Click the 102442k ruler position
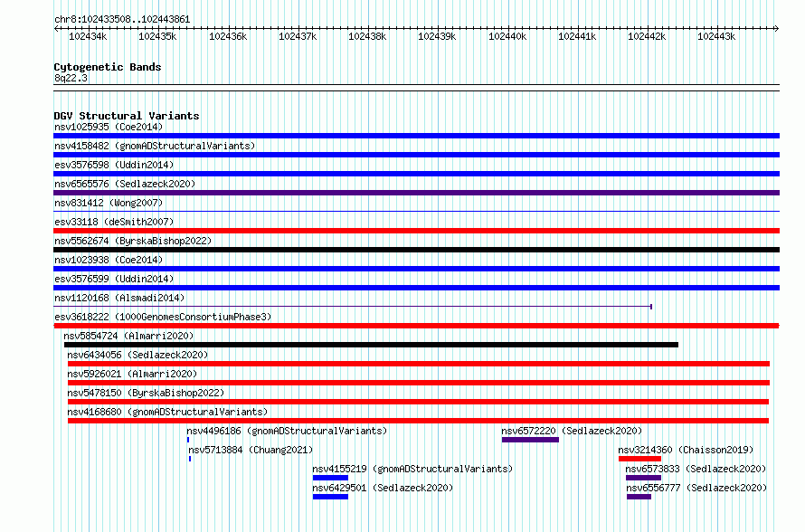Image resolution: width=805 pixels, height=532 pixels. click(x=647, y=36)
